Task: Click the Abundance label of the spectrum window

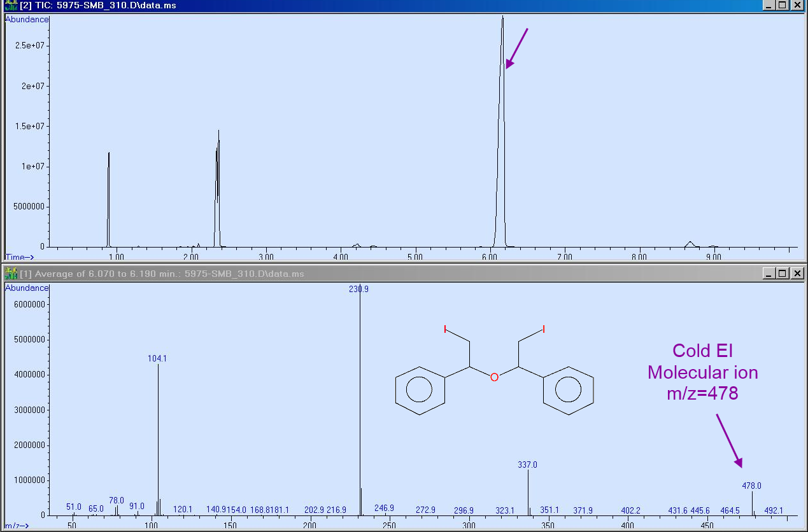Action: pos(26,288)
